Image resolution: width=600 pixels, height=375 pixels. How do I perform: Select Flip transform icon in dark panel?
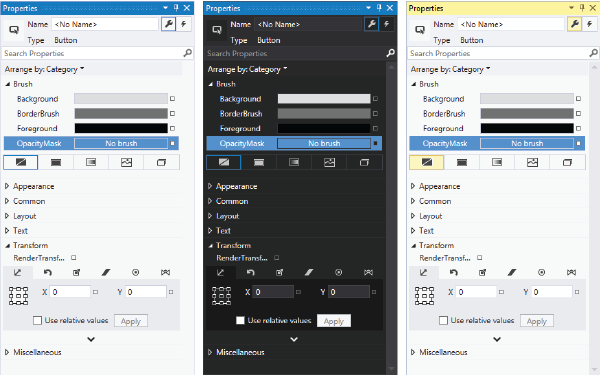(368, 272)
